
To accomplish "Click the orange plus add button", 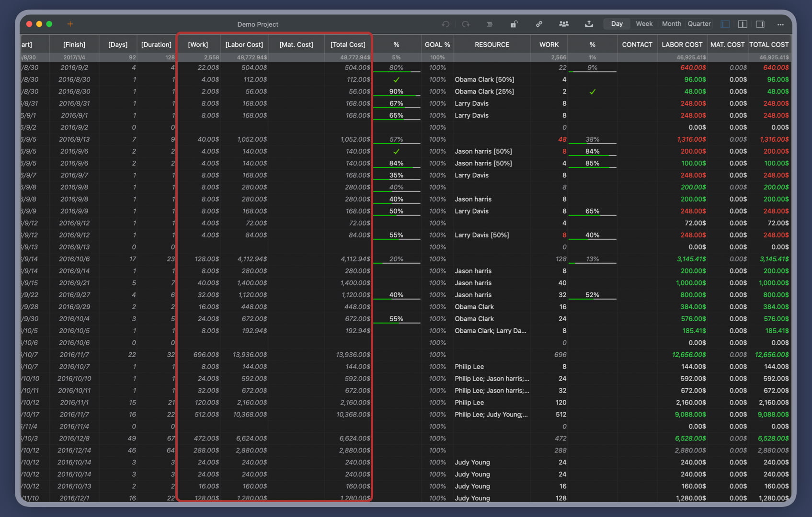I will (70, 24).
